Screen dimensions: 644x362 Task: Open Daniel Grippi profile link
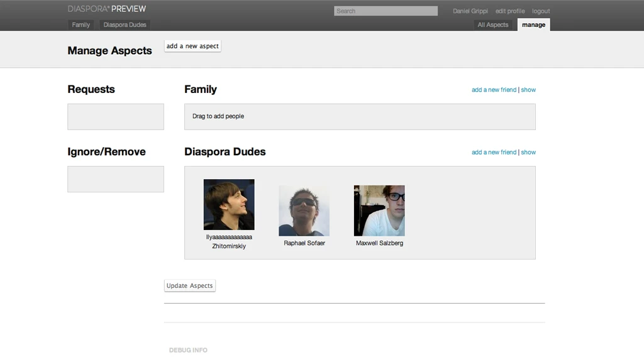[x=470, y=11]
